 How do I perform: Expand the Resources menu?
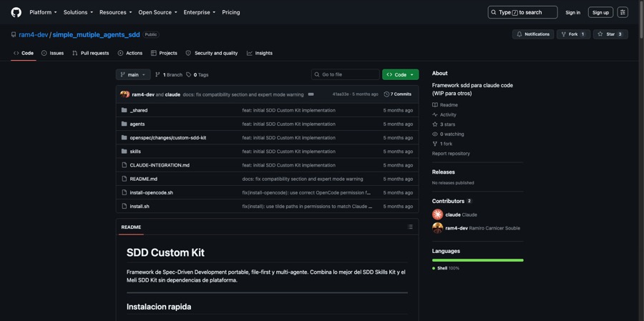(x=115, y=12)
